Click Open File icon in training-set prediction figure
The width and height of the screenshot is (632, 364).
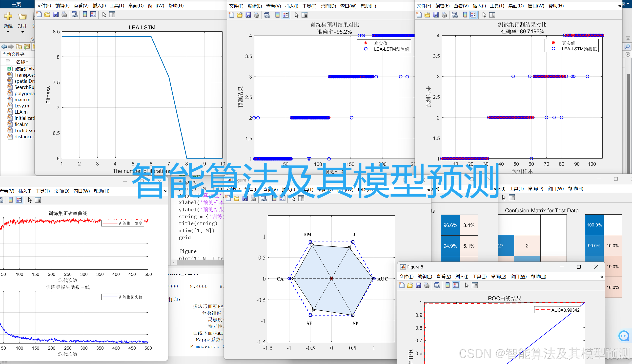coord(240,15)
